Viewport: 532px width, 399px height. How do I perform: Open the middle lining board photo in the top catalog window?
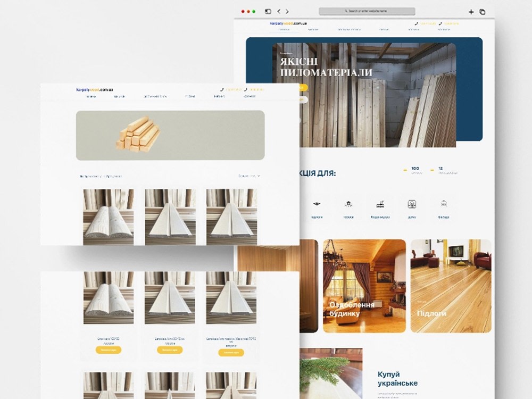click(170, 217)
